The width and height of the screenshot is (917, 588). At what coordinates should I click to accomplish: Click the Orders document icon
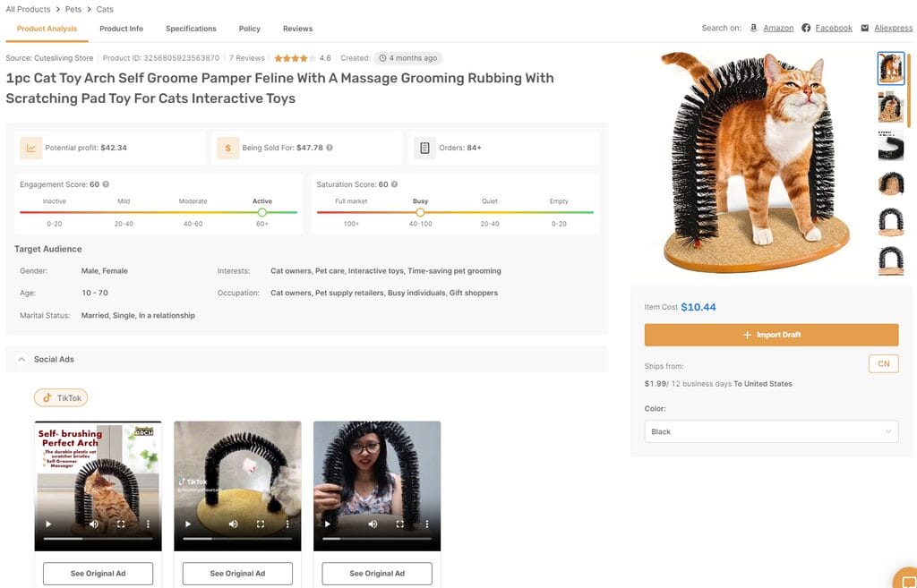424,147
